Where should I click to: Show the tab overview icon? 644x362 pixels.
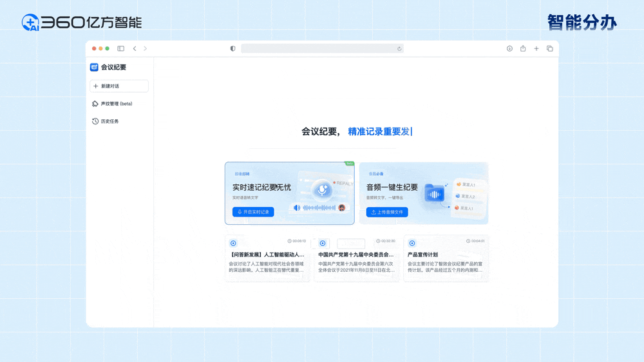click(549, 49)
